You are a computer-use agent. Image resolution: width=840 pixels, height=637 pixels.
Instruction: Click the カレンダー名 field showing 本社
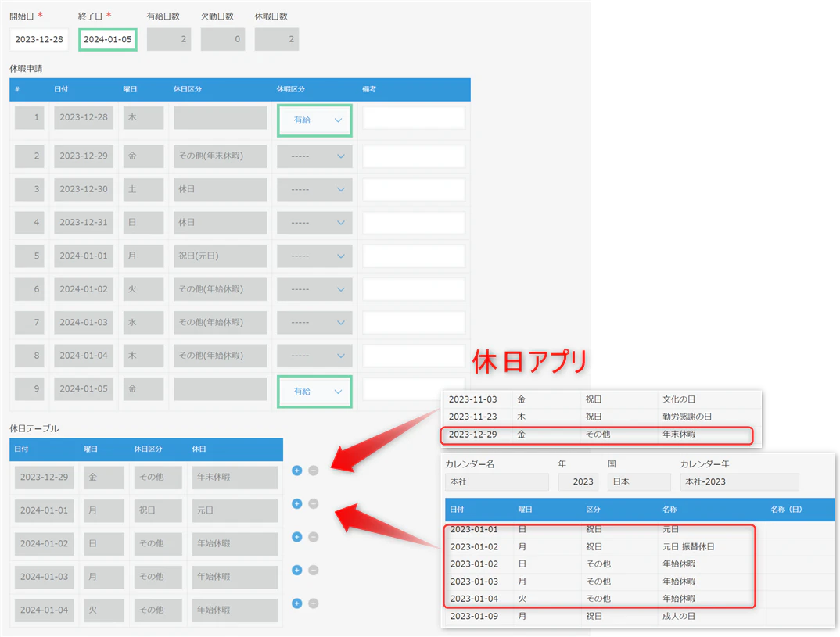click(497, 481)
